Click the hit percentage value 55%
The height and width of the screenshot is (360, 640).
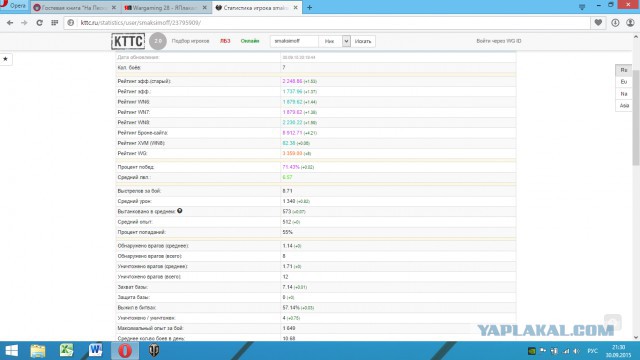pos(287,232)
